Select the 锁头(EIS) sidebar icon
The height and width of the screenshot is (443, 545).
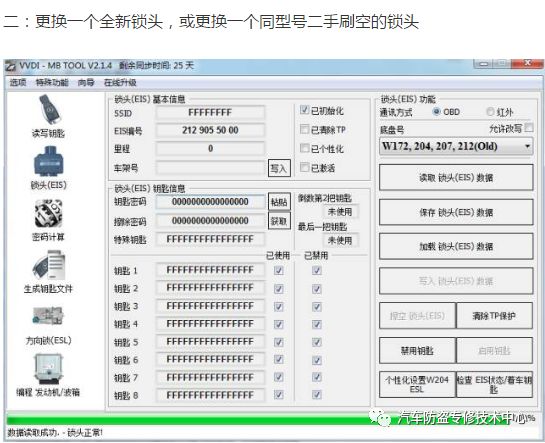49,167
